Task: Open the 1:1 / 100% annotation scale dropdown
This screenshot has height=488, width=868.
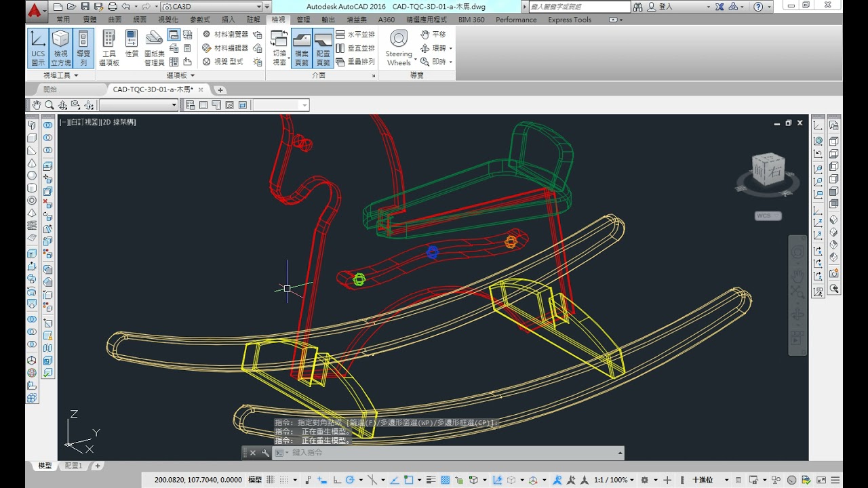Action: pos(614,480)
